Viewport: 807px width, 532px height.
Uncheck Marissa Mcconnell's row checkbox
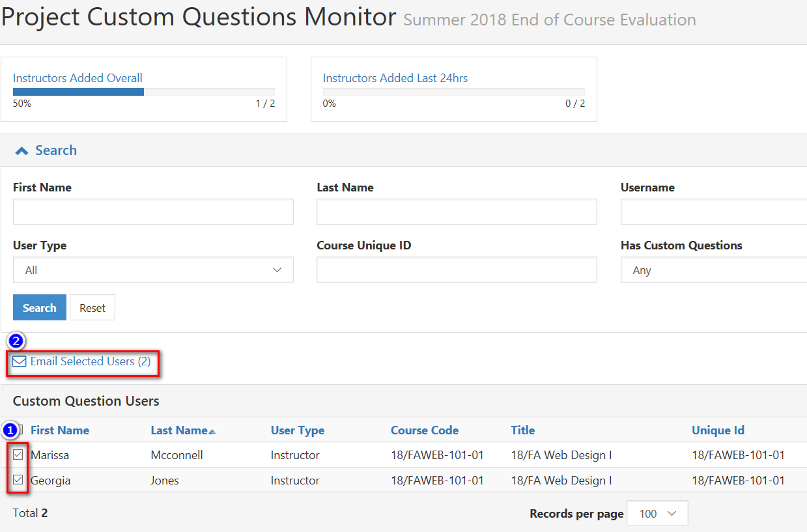[18, 455]
